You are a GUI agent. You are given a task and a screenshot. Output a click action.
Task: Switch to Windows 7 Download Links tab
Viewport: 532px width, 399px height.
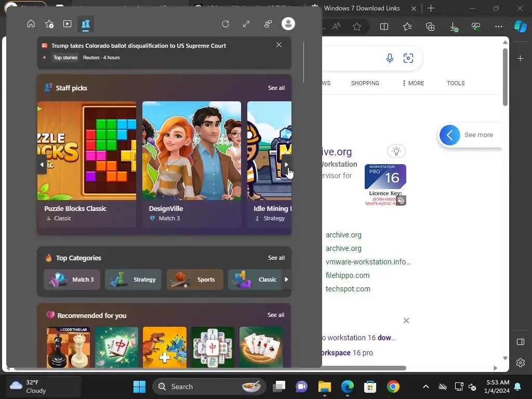click(x=362, y=8)
